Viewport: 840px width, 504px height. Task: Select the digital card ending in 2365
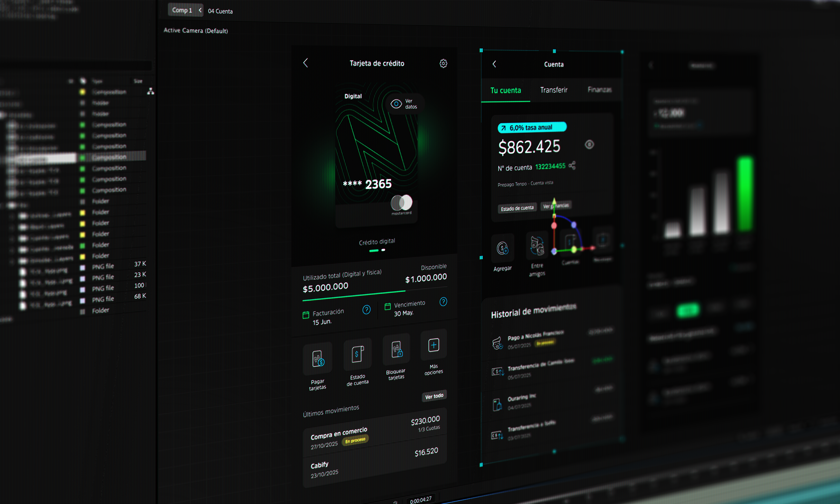point(376,155)
